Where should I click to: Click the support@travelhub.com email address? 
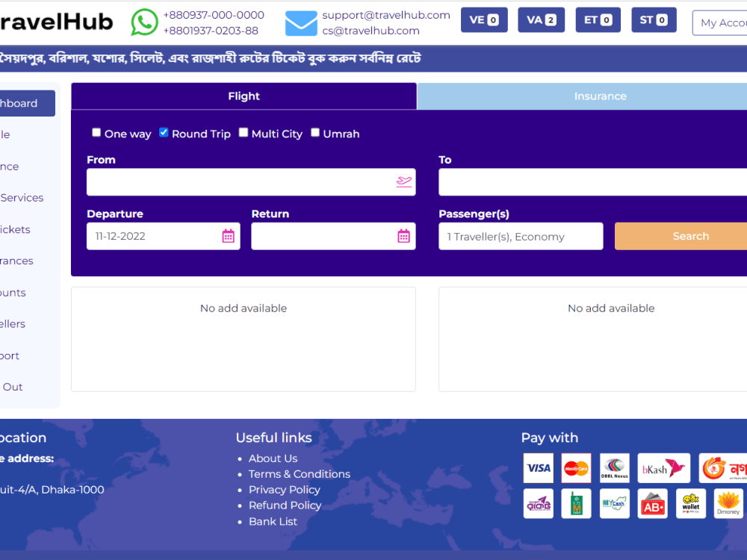coord(386,15)
